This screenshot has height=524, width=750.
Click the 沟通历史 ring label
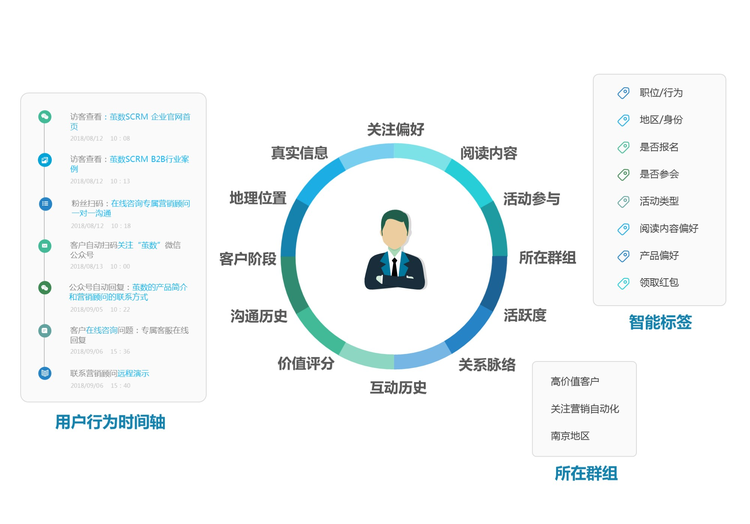coord(259,316)
